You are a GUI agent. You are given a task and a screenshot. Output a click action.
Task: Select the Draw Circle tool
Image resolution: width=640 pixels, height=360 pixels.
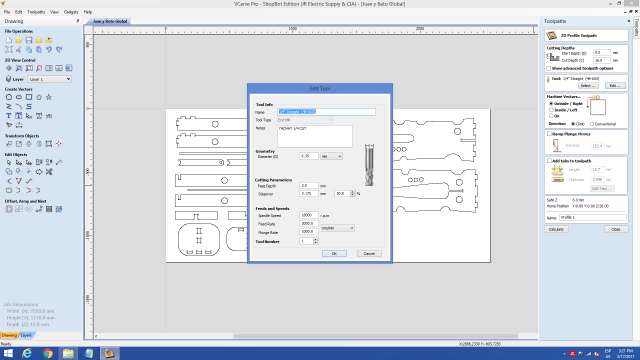click(9, 97)
